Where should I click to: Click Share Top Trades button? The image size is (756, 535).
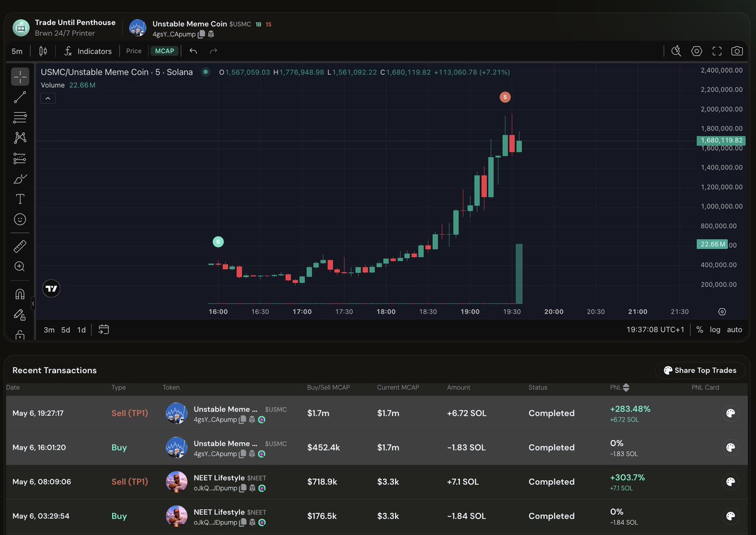point(700,371)
